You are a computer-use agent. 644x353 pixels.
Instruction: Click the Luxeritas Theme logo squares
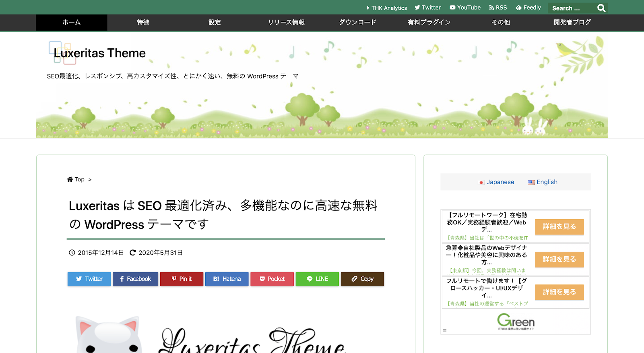(62, 52)
